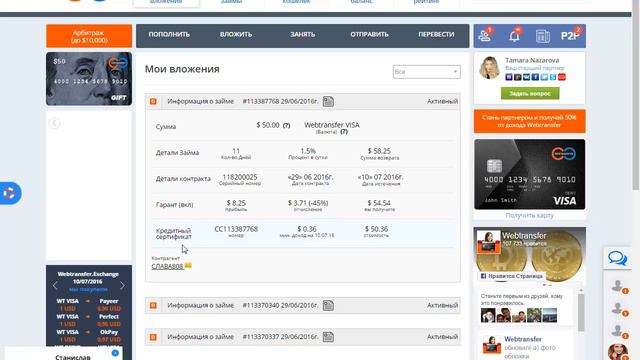The image size is (640, 360).
Task: Go to previous Webtransfer.Exchange date arrow
Action: coord(55,286)
